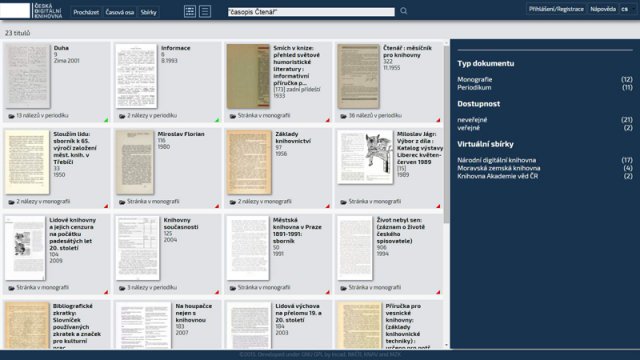The image size is (640, 360).
Task: Click '13 nálezů v periodiku' text
Action: (x=42, y=116)
